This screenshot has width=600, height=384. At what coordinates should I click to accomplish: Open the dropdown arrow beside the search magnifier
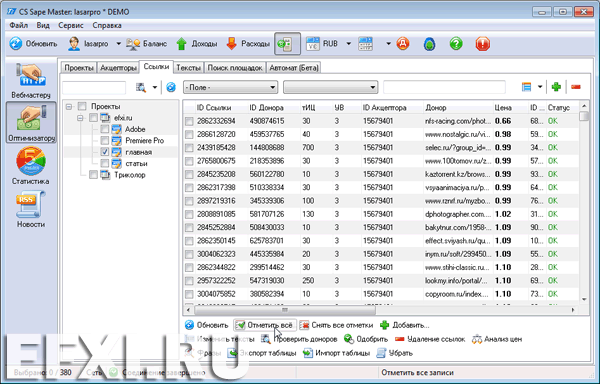155,87
